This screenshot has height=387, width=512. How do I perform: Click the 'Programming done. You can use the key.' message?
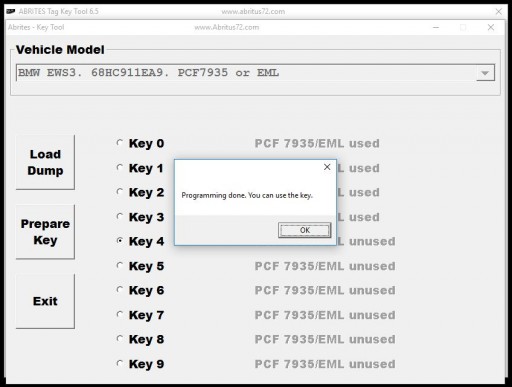tap(247, 195)
